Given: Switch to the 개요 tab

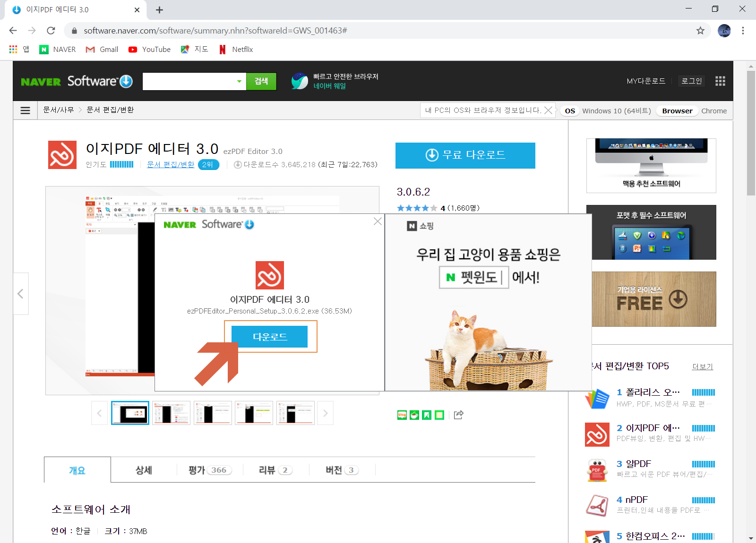Looking at the screenshot, I should [77, 470].
